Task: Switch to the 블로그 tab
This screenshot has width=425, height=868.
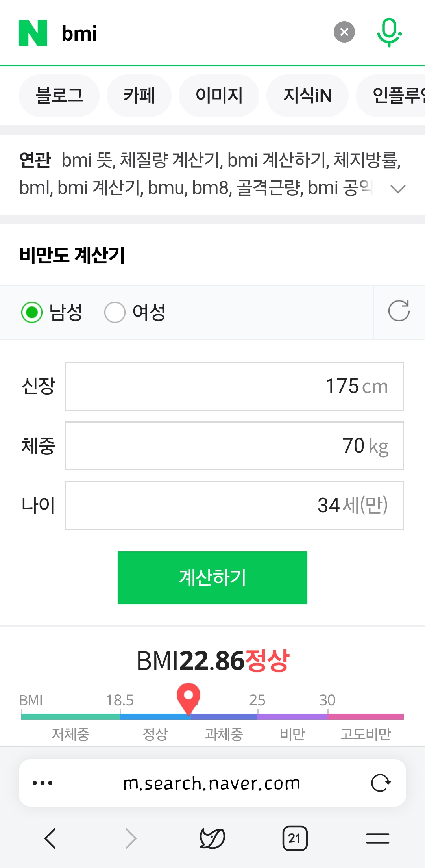Action: click(59, 96)
